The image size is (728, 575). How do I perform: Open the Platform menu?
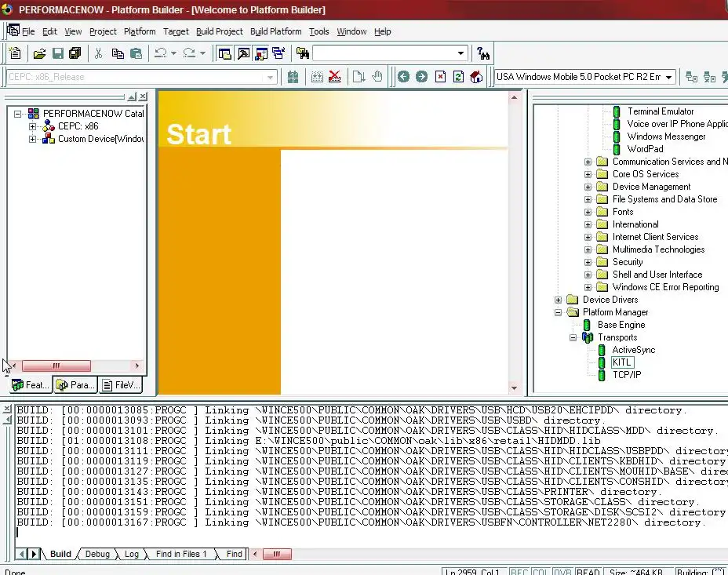tap(140, 31)
